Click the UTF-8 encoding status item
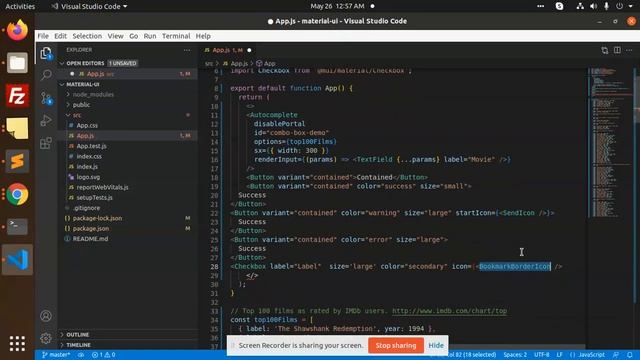This screenshot has height=360, width=640. (542, 355)
